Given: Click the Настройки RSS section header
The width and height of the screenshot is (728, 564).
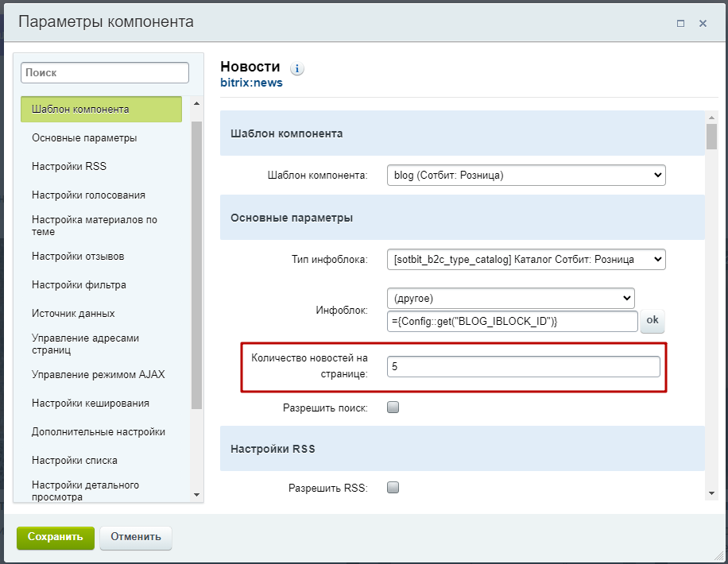Looking at the screenshot, I should (x=463, y=449).
